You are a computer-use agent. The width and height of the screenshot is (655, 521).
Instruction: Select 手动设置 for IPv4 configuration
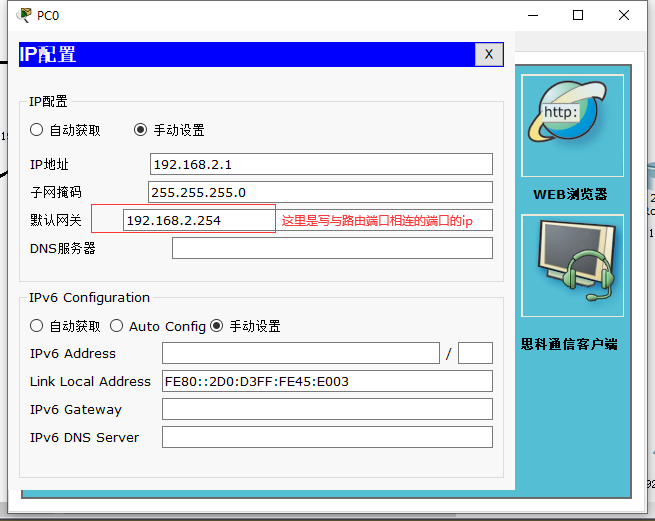[140, 130]
